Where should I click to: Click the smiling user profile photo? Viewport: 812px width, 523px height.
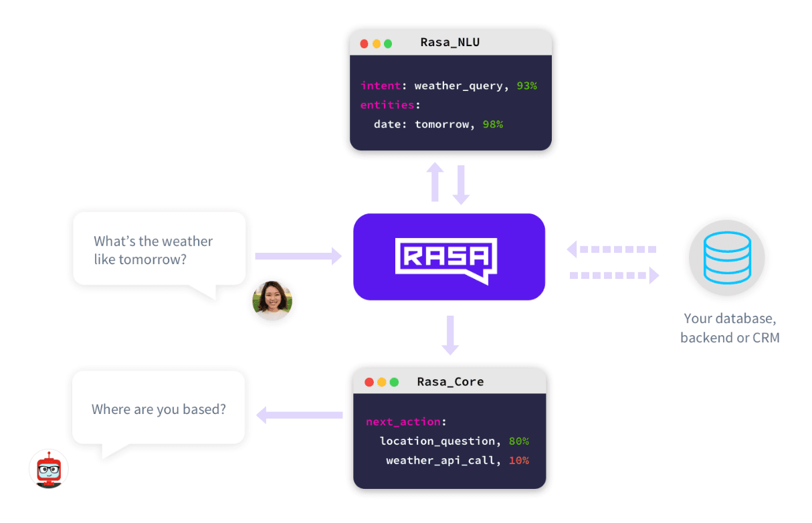click(272, 301)
